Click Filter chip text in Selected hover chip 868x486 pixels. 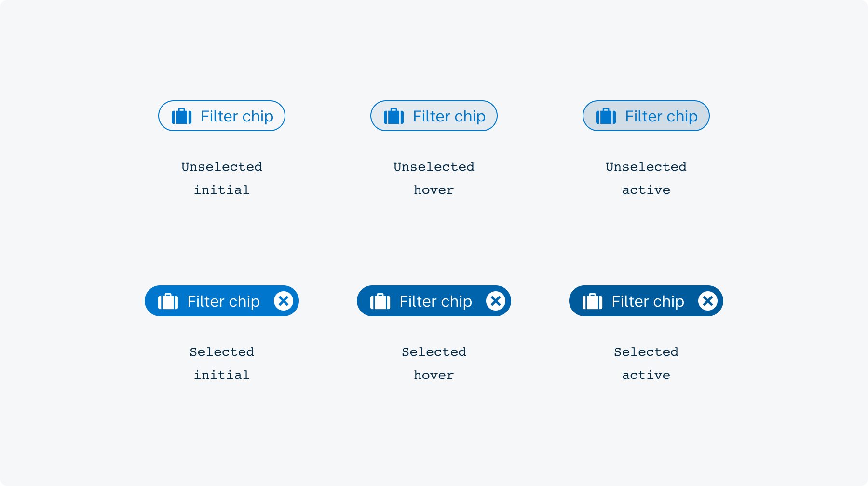coord(436,301)
